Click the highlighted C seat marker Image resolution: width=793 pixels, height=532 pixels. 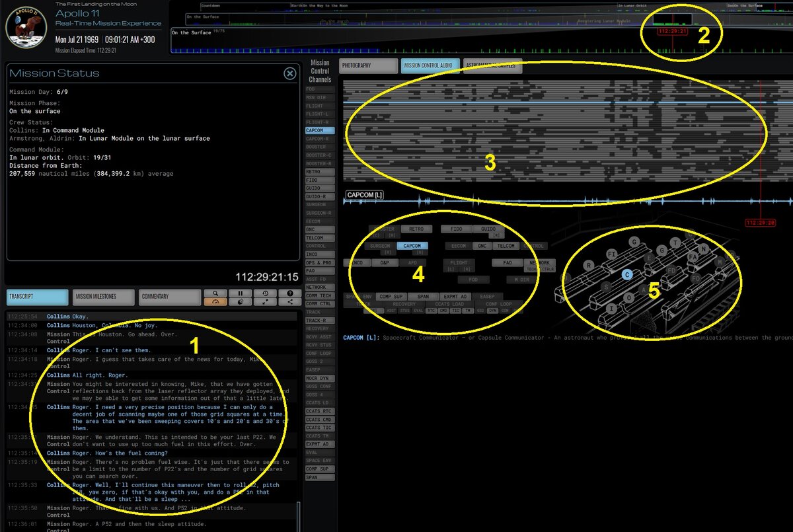coord(626,274)
